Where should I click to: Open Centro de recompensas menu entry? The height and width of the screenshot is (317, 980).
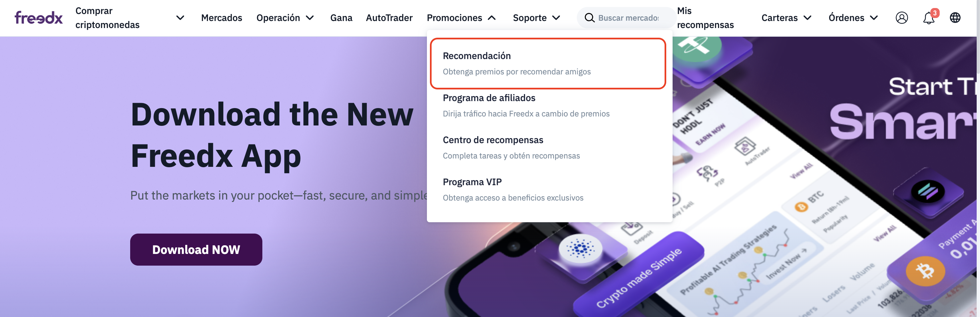(x=548, y=147)
